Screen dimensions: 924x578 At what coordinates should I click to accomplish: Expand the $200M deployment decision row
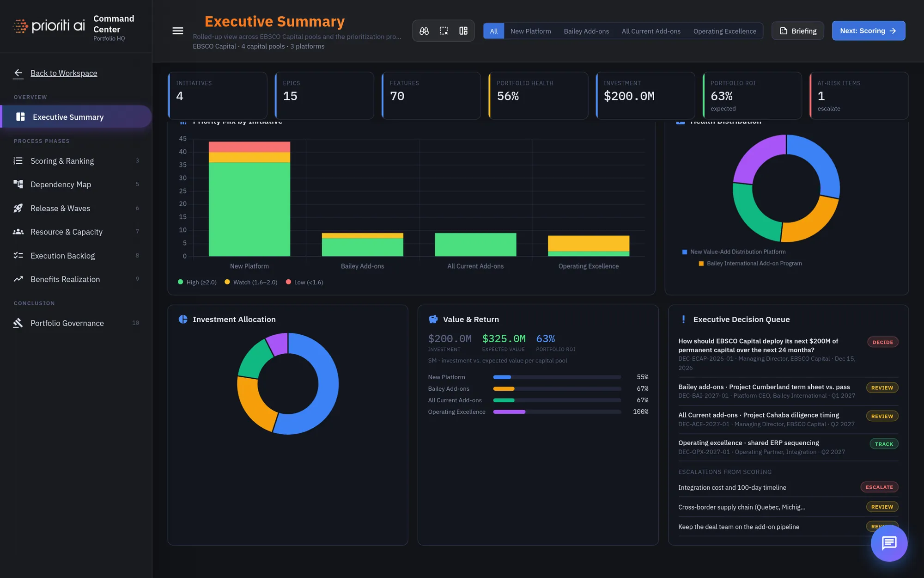pyautogui.click(x=788, y=354)
